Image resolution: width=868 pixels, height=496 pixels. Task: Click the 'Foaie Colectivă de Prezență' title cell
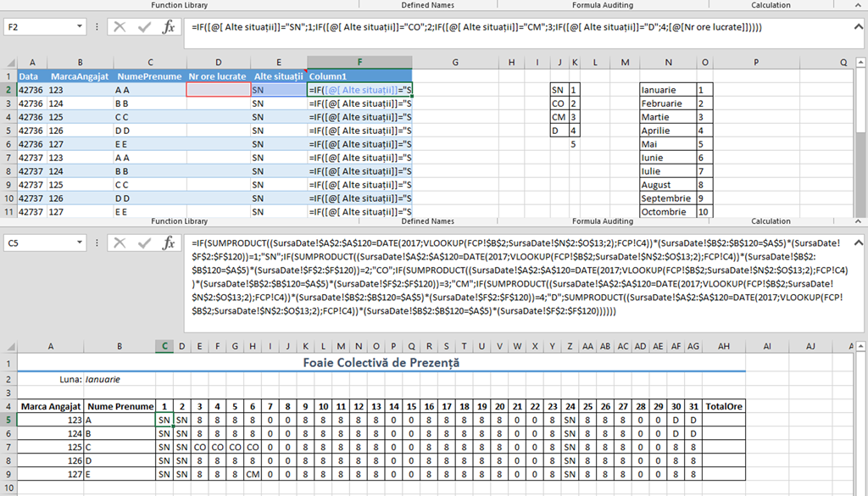coord(381,363)
